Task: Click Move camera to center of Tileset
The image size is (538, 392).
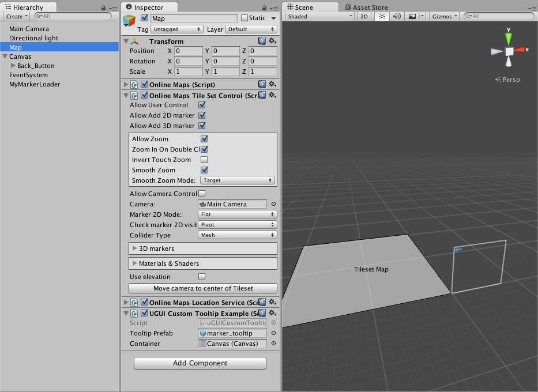Action: pyautogui.click(x=203, y=288)
